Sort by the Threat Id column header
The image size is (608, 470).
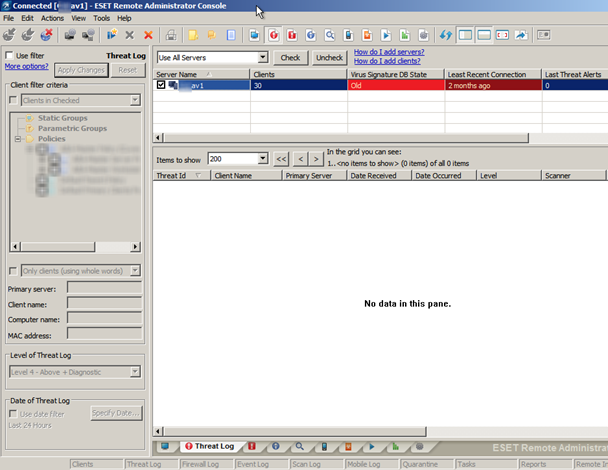pyautogui.click(x=181, y=176)
